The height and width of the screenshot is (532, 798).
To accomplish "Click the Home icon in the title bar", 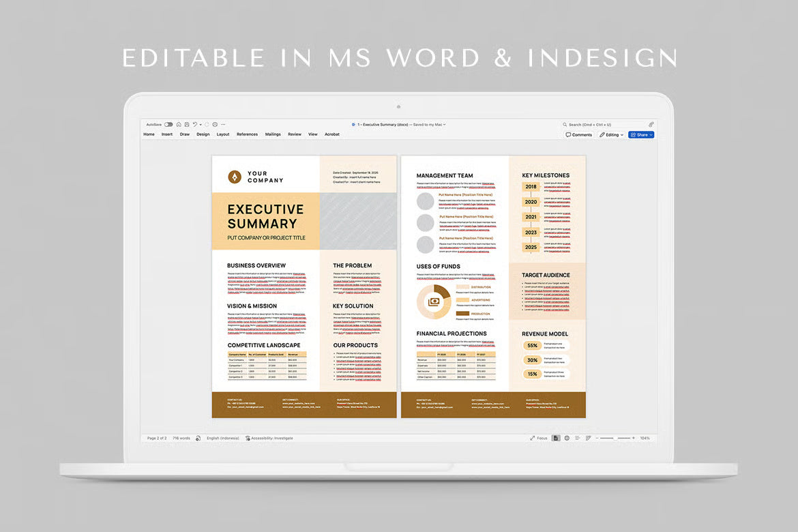I will (x=179, y=125).
